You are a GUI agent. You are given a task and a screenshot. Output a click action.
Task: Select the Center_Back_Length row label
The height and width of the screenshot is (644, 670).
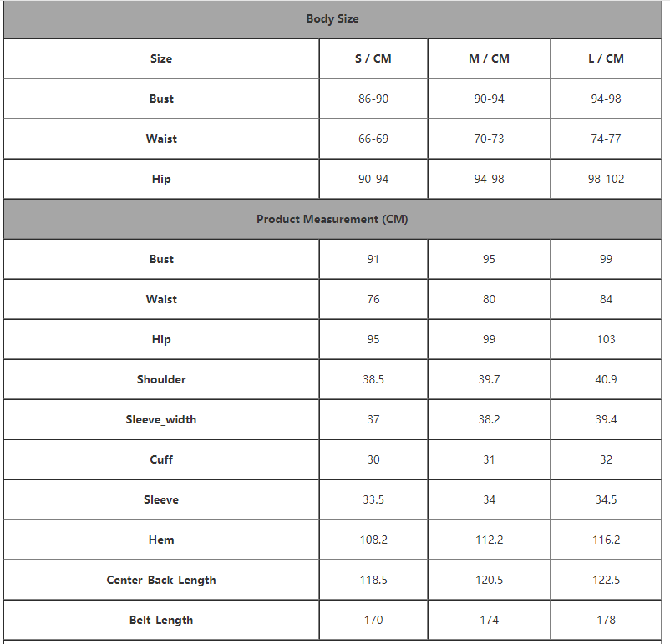click(x=161, y=580)
